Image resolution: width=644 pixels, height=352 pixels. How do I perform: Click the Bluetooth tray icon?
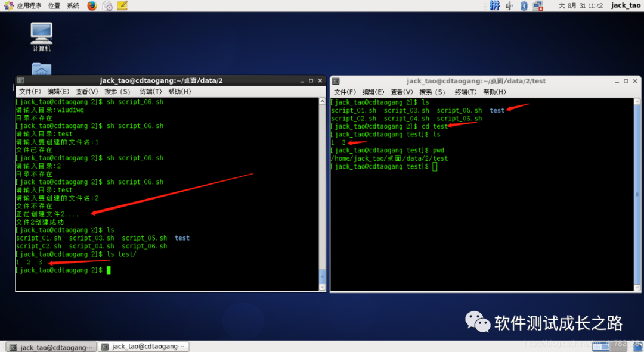(524, 6)
